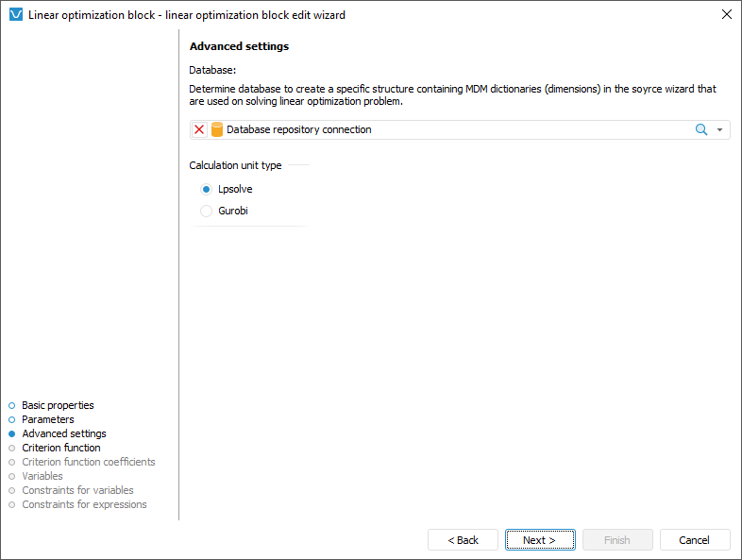Viewport: 742px width, 560px height.
Task: Open the Advanced settings wizard step
Action: pos(64,433)
